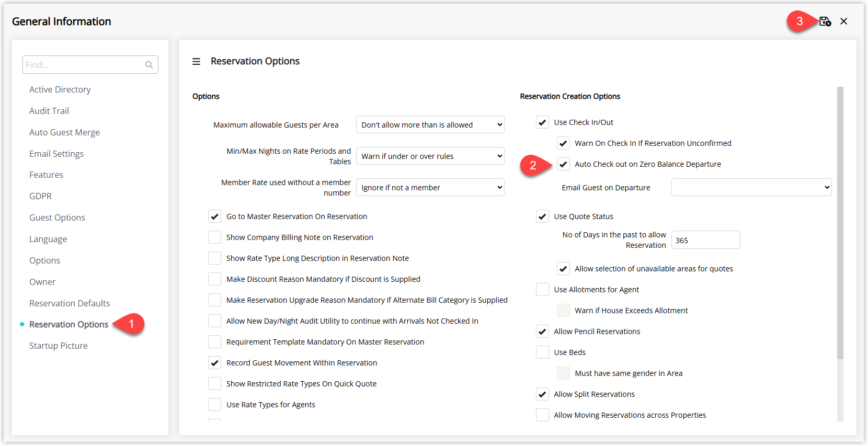This screenshot has height=446, width=868.
Task: Uncheck Allow selection of unavailable areas for quotes
Action: click(x=563, y=269)
